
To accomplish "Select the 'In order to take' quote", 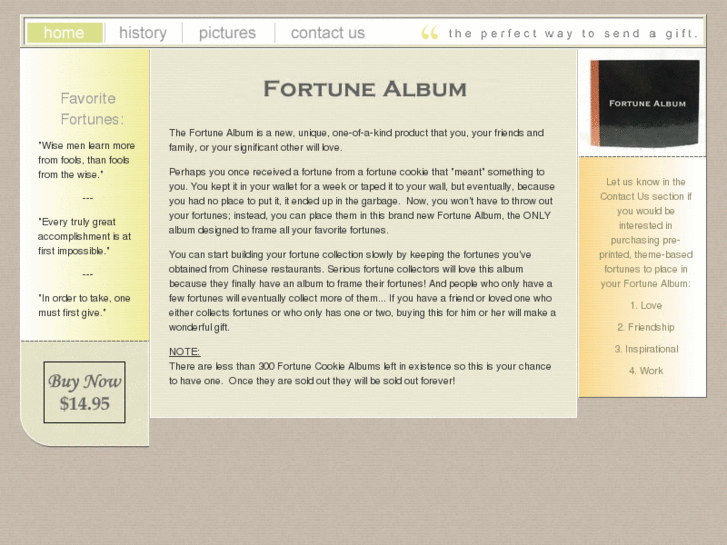I will [x=84, y=305].
